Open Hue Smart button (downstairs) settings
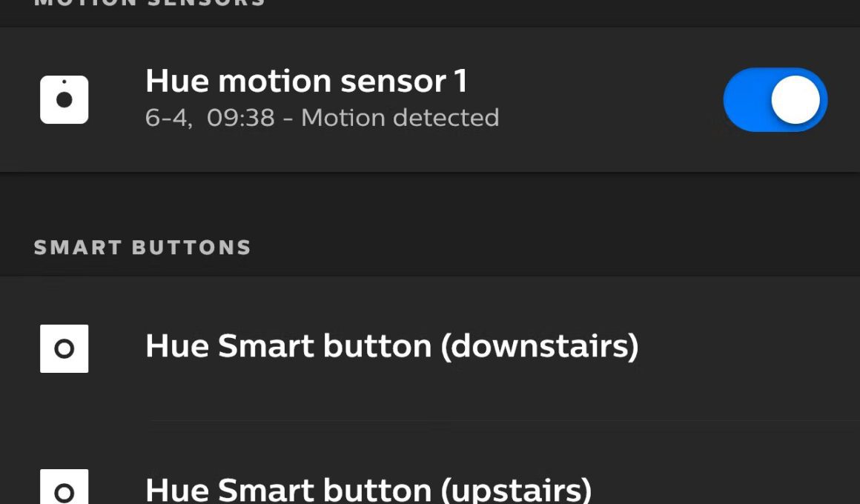Screen dimensions: 860x504 tap(430, 349)
